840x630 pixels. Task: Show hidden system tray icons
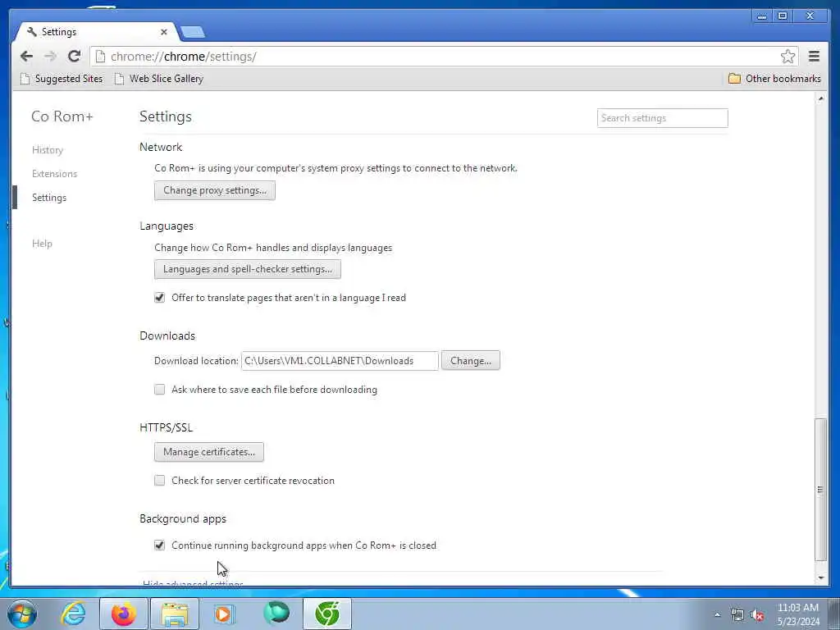717,615
